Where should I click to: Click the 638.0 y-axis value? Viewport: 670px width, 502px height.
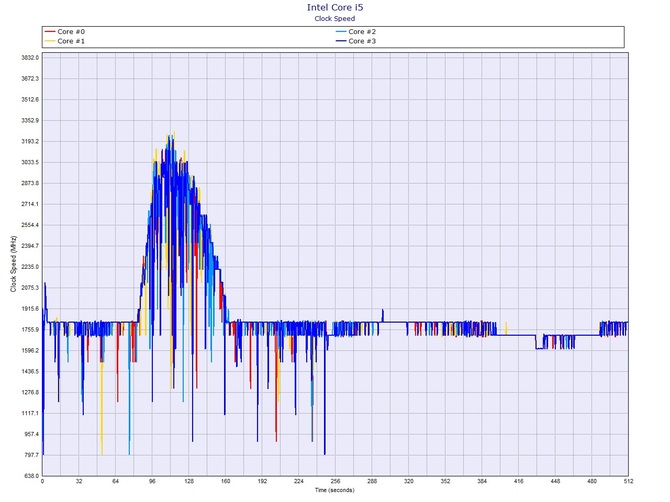point(31,476)
